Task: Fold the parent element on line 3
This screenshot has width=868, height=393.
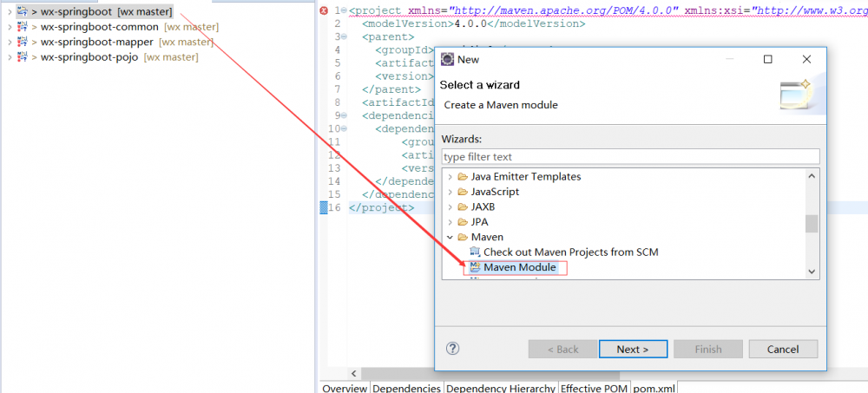Action: [345, 37]
